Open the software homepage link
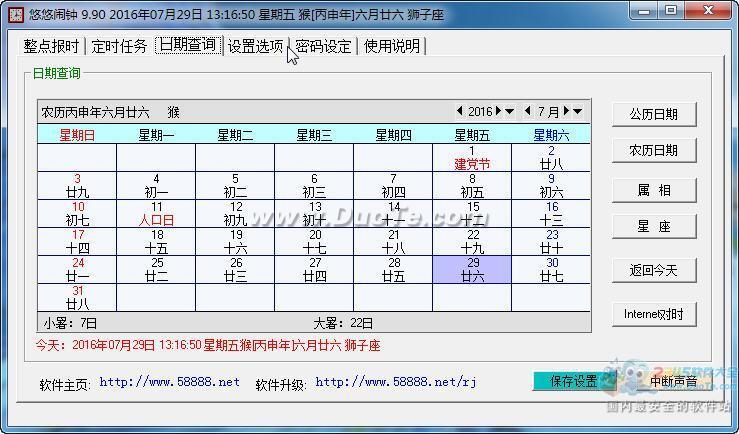Image resolution: width=739 pixels, height=434 pixels. click(169, 382)
